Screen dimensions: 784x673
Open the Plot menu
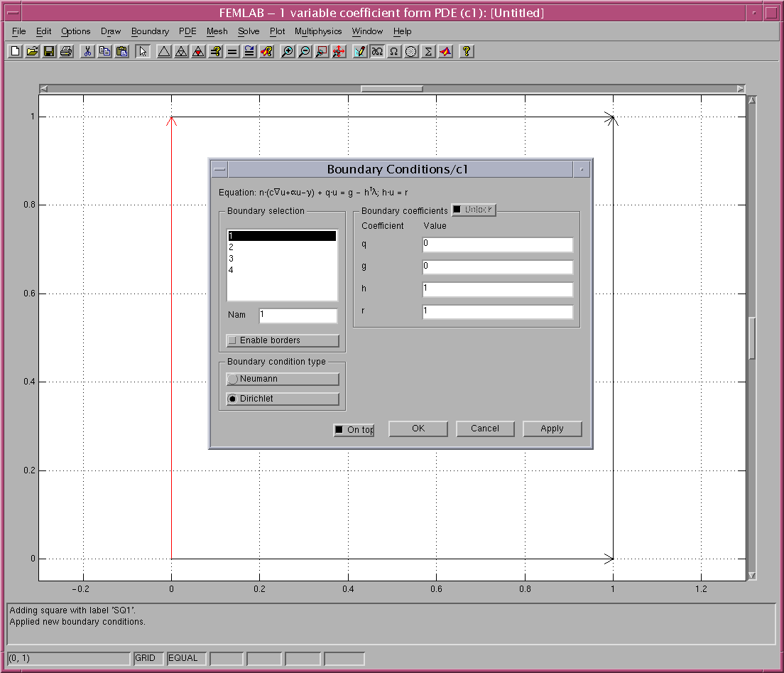pos(277,31)
